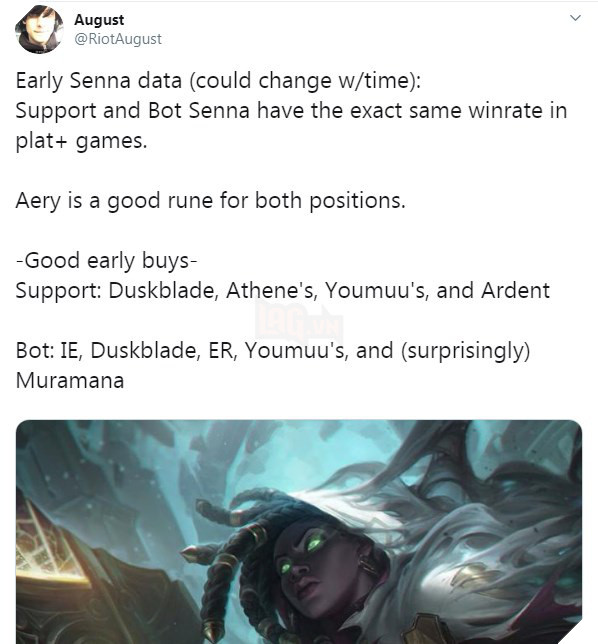The width and height of the screenshot is (598, 644).
Task: Select the 'exact same winrate' sentence line
Action: (291, 111)
